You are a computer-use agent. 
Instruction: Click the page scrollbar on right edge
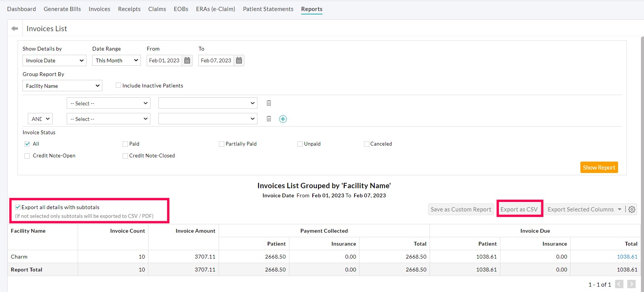coord(642,163)
